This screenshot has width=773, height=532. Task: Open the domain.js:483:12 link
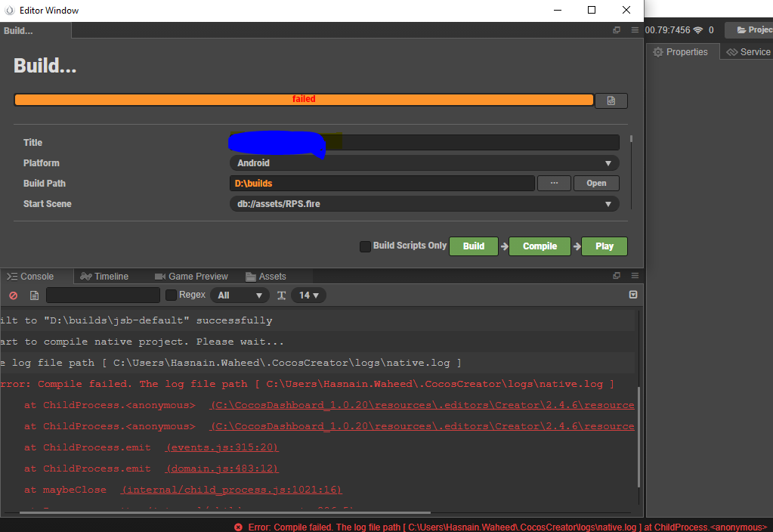tap(222, 469)
